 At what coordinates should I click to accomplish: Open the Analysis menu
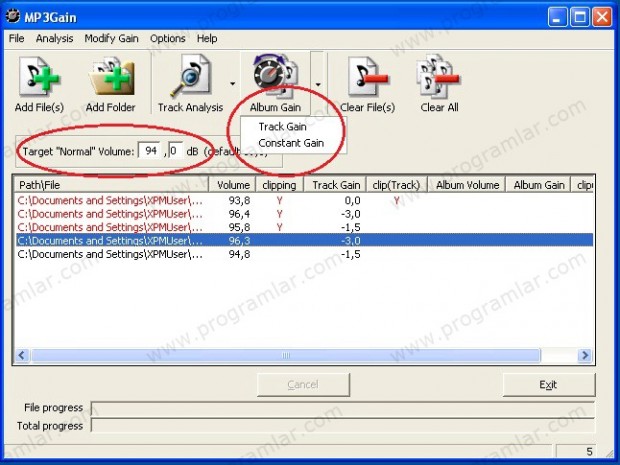click(x=55, y=38)
